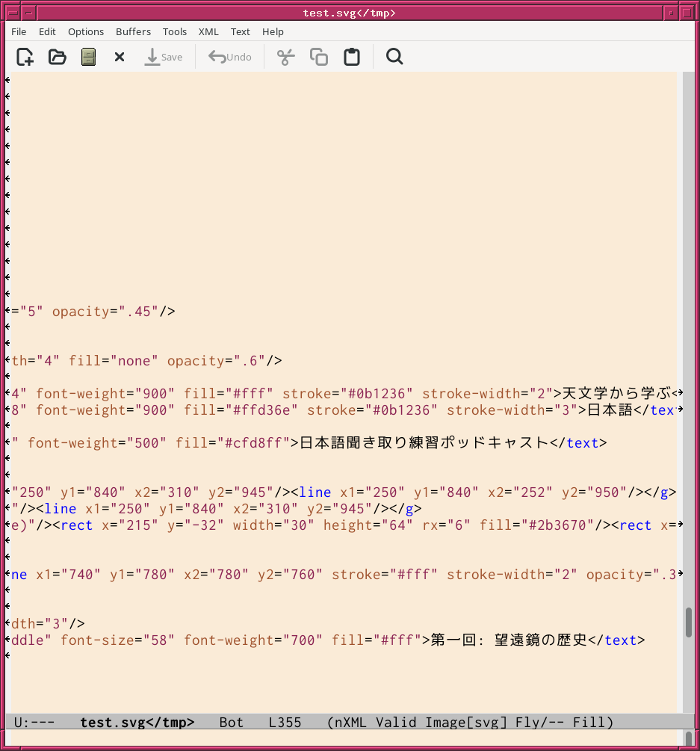Click 'Image[svg]' in the mode line

[466, 723]
